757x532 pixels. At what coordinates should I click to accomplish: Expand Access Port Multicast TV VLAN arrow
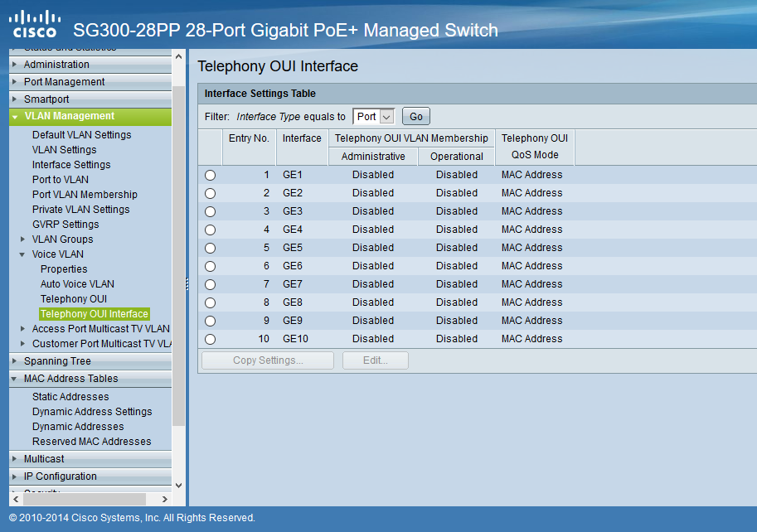(x=22, y=329)
